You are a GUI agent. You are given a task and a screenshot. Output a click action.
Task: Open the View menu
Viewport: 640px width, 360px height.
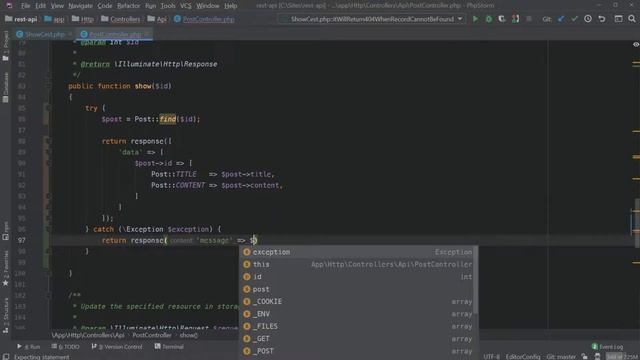(57, 6)
